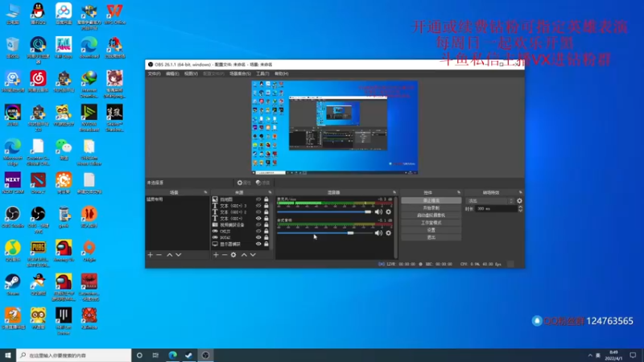Open source properties gear below Sources list
This screenshot has height=362, width=644.
pyautogui.click(x=233, y=255)
